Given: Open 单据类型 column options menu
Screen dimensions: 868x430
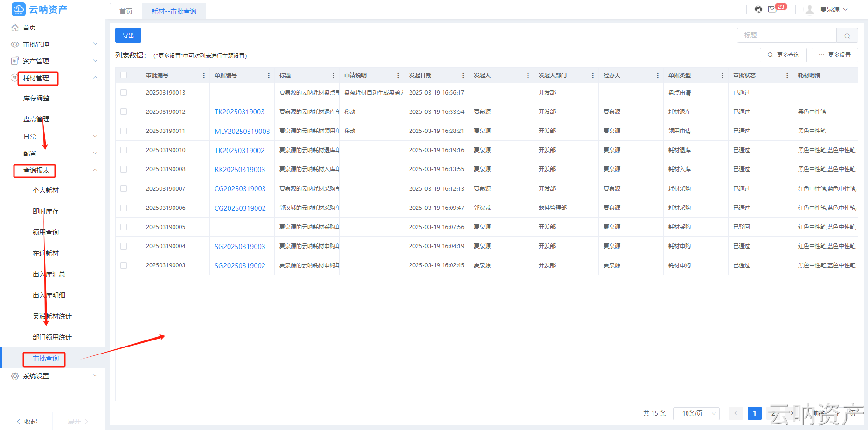Looking at the screenshot, I should [722, 76].
